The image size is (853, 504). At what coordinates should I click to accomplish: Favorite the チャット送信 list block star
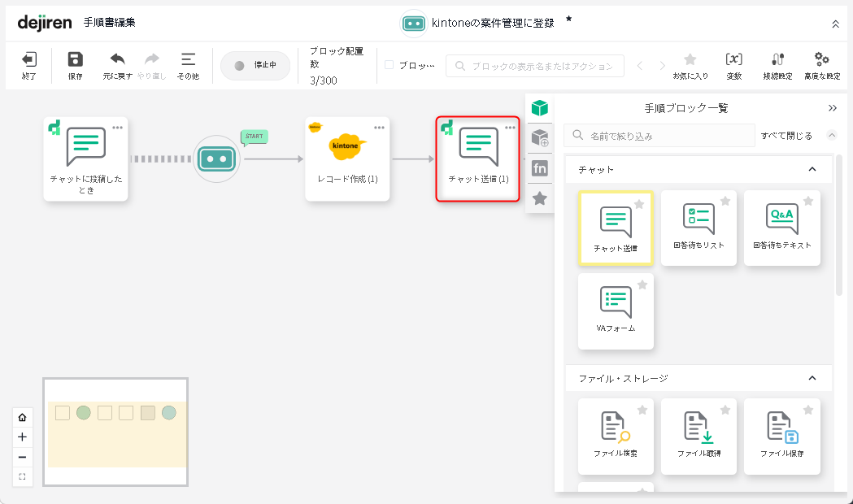pyautogui.click(x=639, y=204)
